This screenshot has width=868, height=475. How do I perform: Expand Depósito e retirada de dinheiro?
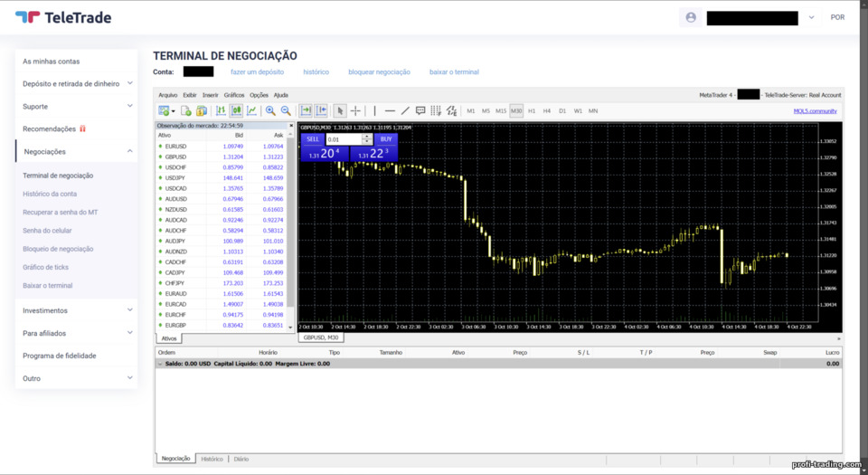click(x=130, y=83)
